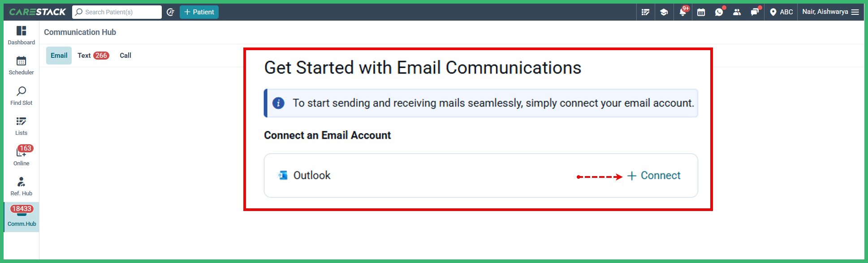Open the Dashboard from the sidebar

[x=21, y=35]
